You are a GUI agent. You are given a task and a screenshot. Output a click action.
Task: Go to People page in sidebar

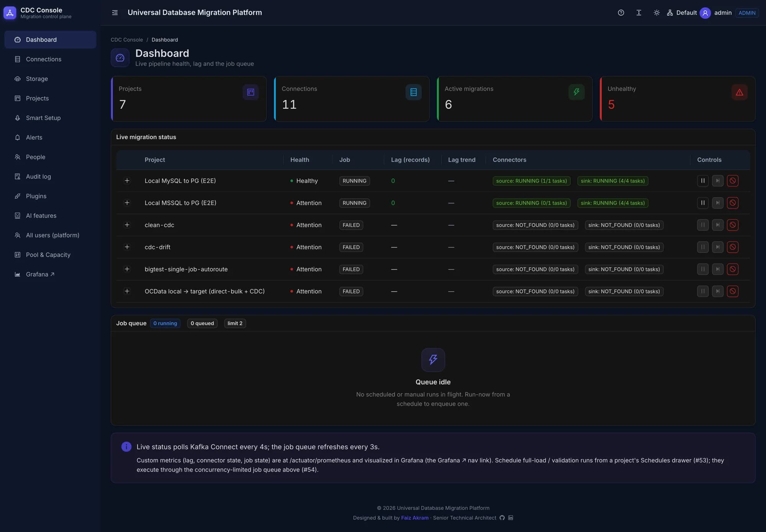50,157
